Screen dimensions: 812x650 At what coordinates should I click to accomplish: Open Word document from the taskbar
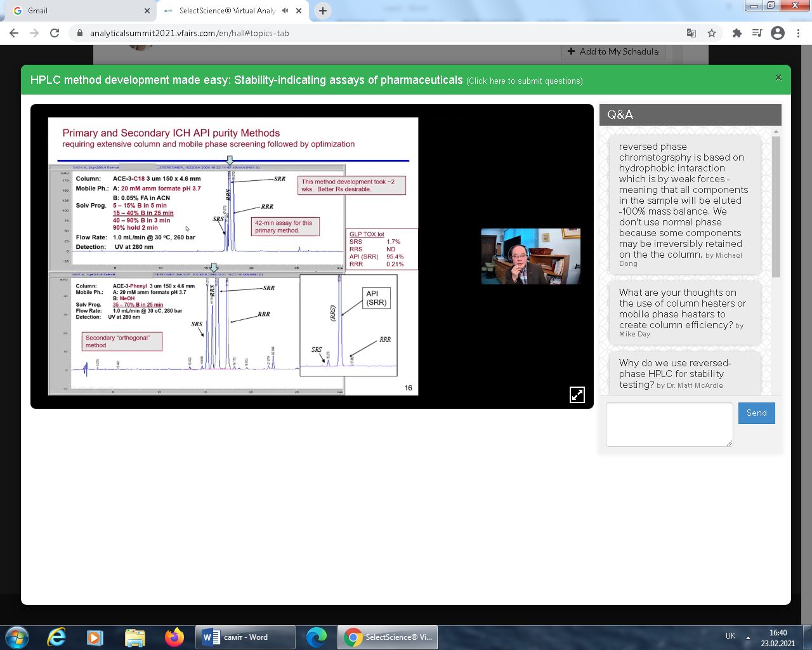[x=245, y=637]
